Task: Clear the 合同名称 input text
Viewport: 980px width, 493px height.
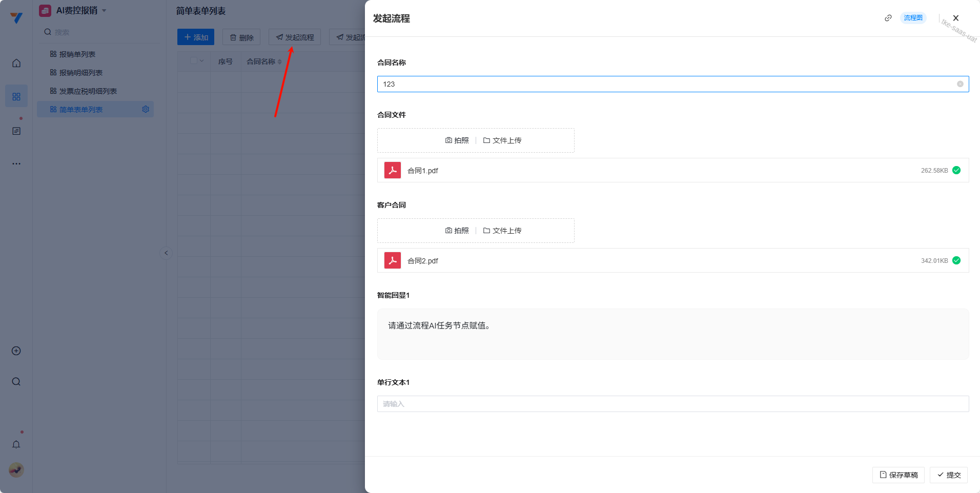Action: click(959, 84)
